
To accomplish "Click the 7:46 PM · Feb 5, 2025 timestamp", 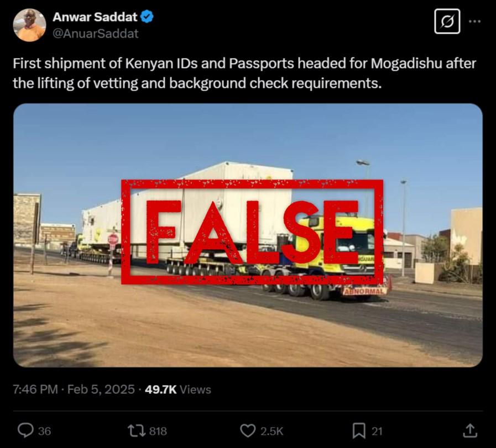I will point(74,389).
